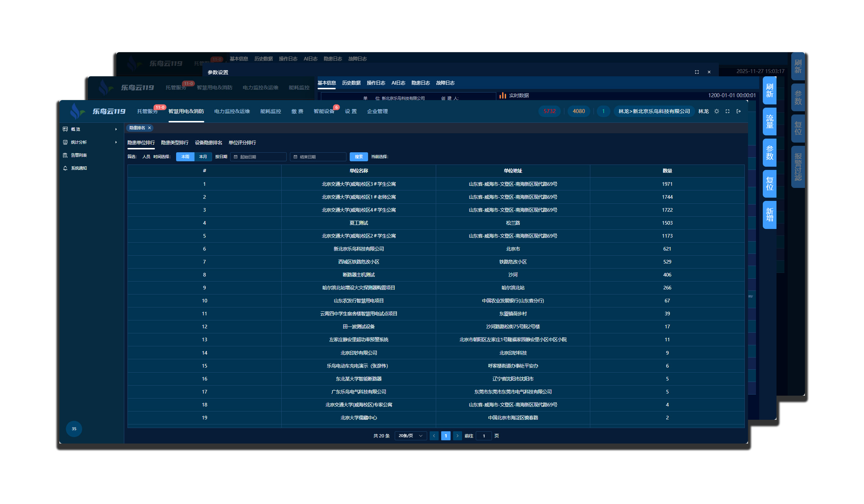Toggle the light/dark theme sun icon
The image size is (864, 504).
(716, 111)
